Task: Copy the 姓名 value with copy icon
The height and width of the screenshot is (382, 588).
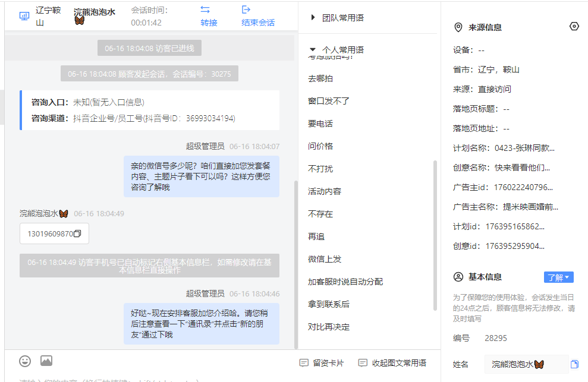Action: [574, 364]
